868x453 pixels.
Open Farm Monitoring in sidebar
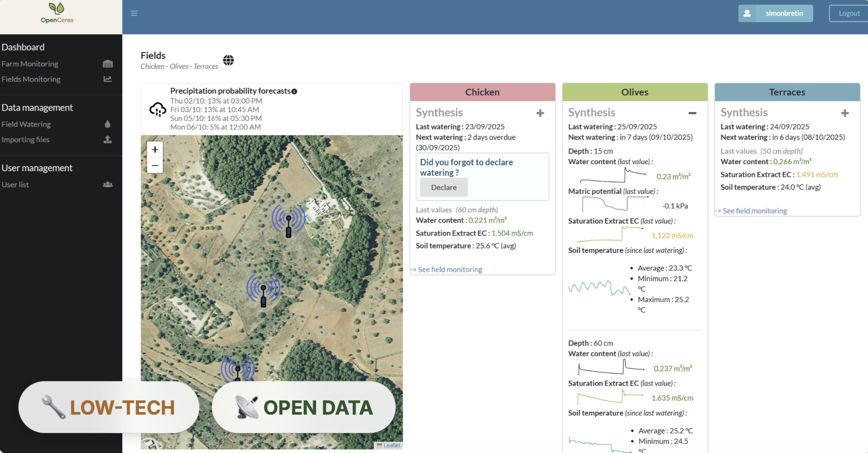30,64
